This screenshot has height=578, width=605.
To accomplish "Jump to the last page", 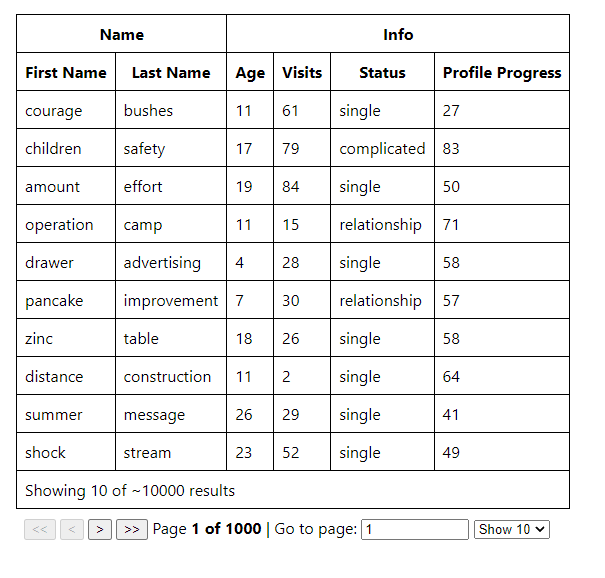I will (x=132, y=529).
